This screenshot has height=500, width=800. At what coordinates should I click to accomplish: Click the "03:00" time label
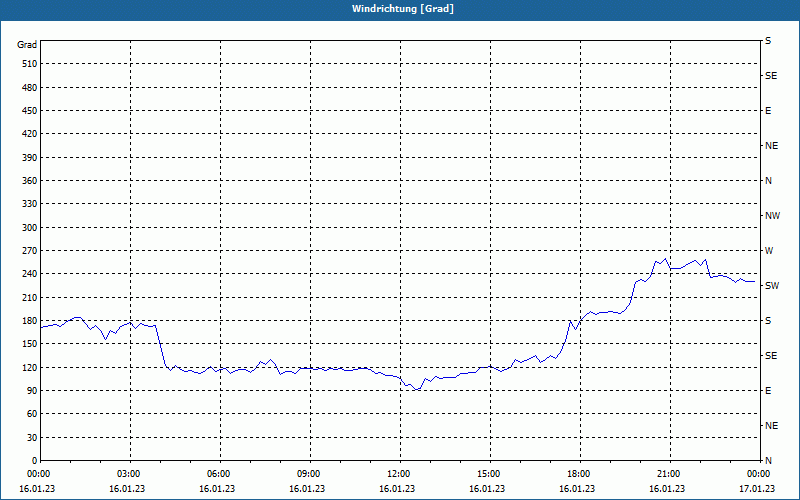(x=131, y=474)
